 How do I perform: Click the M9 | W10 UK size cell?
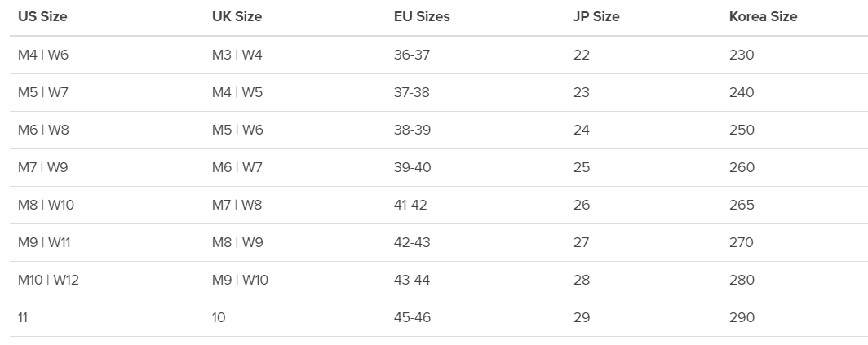tap(240, 281)
